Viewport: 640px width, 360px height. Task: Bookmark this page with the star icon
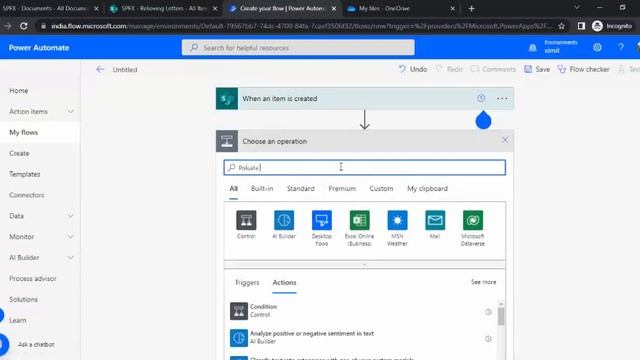(562, 26)
